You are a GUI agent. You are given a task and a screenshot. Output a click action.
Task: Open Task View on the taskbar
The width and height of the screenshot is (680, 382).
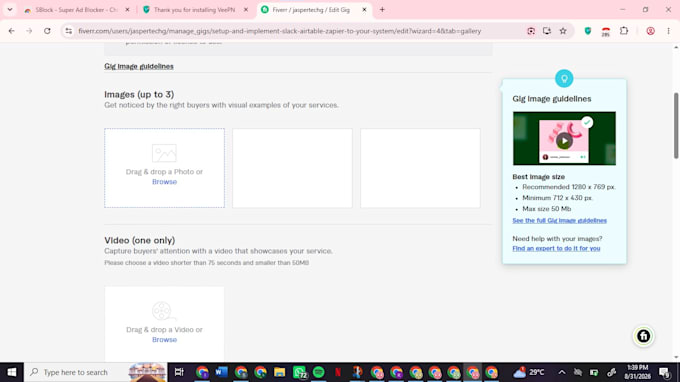(x=179, y=372)
